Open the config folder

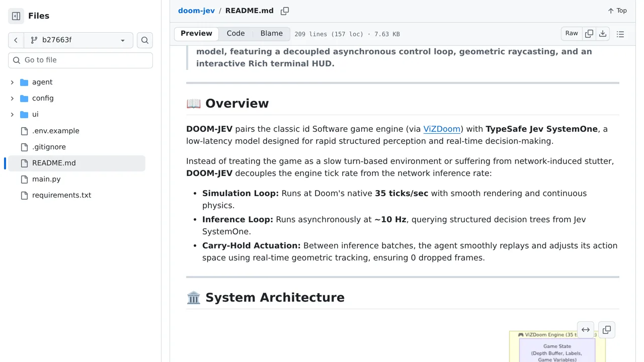point(43,99)
